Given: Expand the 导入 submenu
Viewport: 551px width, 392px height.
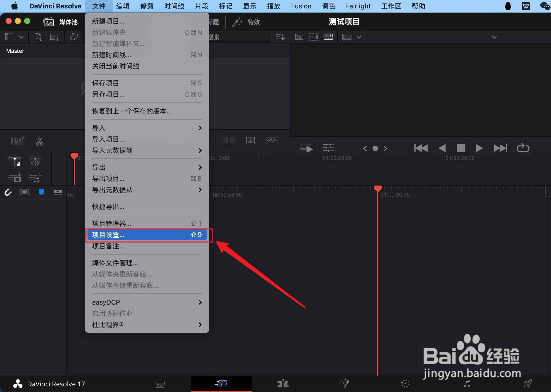Looking at the screenshot, I should [x=147, y=128].
